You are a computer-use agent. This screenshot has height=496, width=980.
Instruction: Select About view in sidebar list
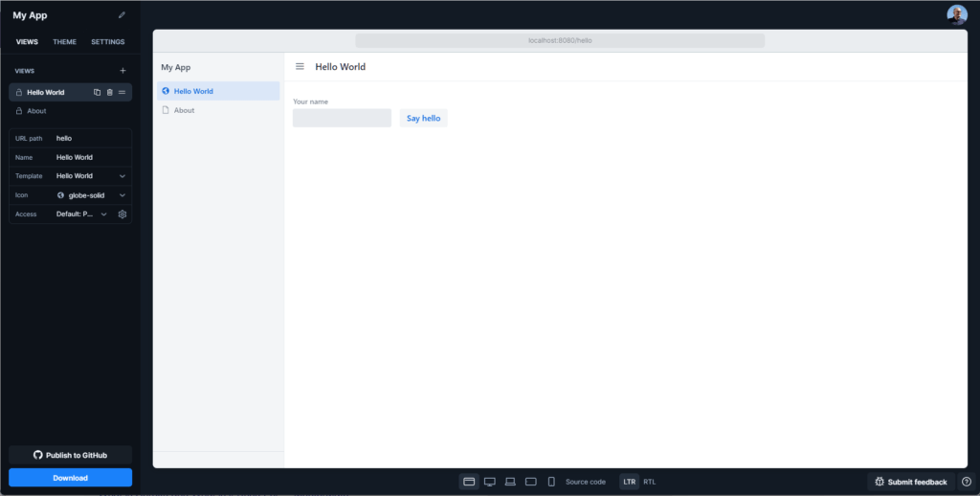point(70,111)
